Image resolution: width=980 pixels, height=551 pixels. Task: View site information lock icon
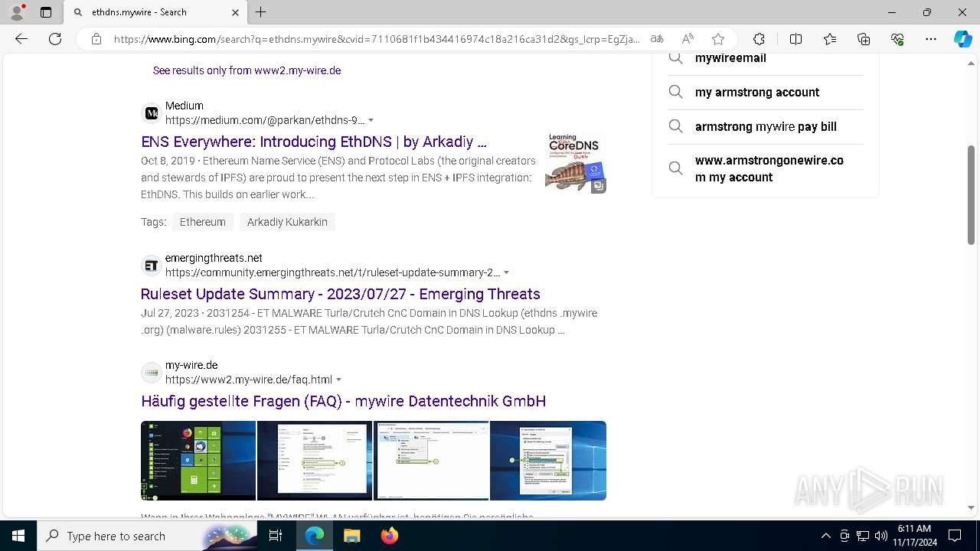96,39
